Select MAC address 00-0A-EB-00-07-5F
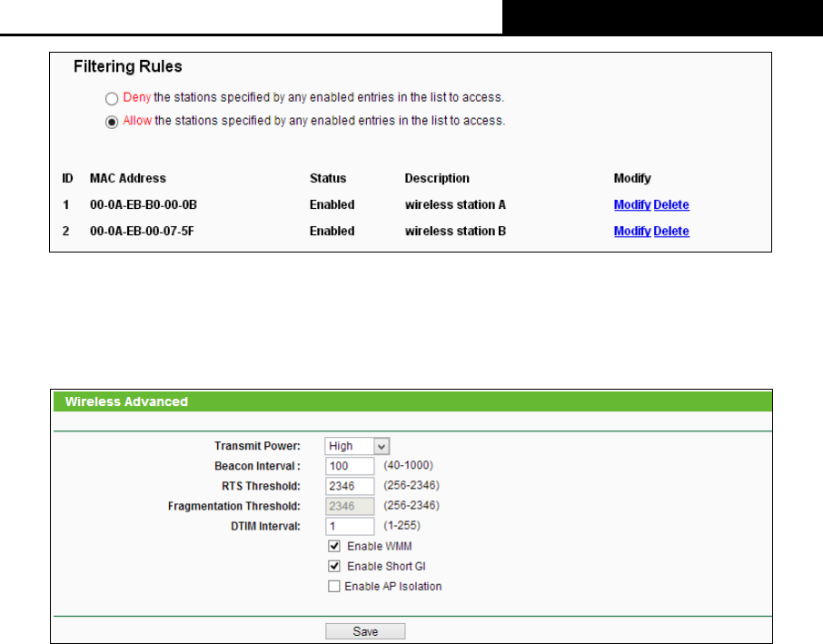The height and width of the screenshot is (644, 823). 142,231
